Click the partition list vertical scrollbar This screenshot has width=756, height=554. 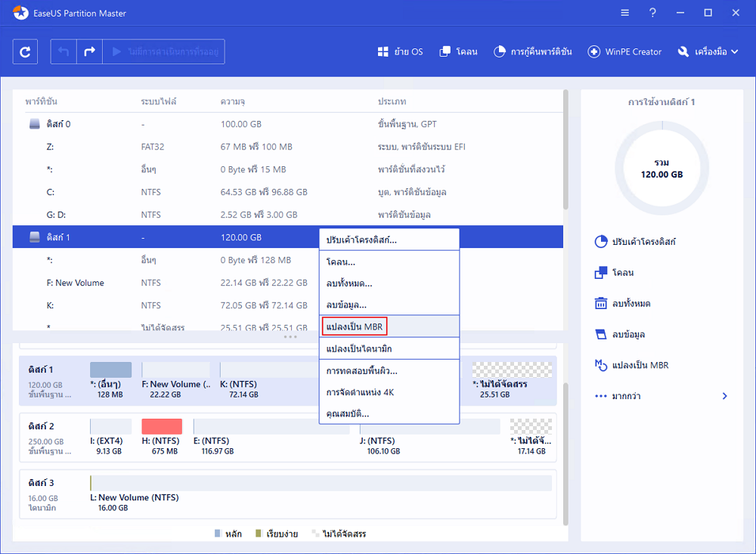click(565, 150)
